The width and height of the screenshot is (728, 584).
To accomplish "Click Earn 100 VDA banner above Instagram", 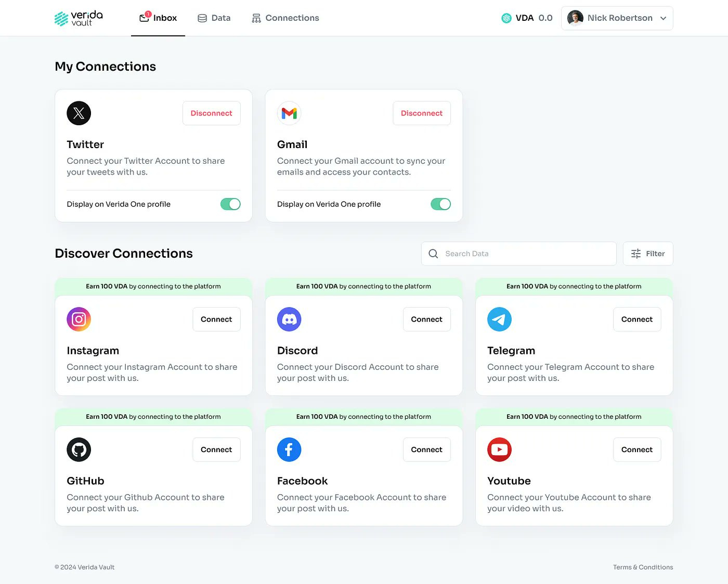I will (x=153, y=286).
